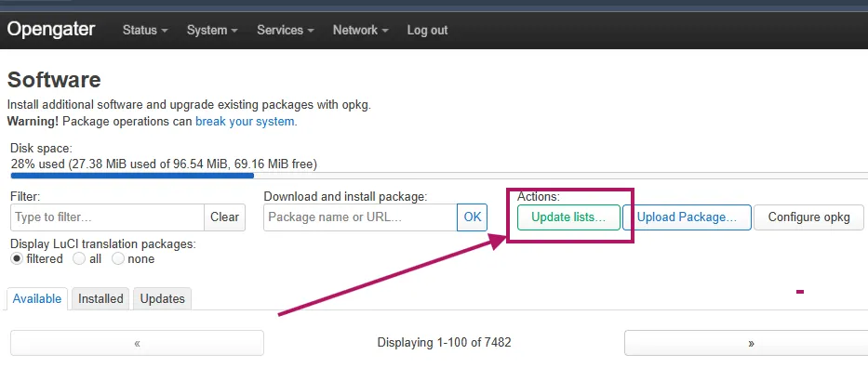Open the Services dropdown

coord(285,31)
